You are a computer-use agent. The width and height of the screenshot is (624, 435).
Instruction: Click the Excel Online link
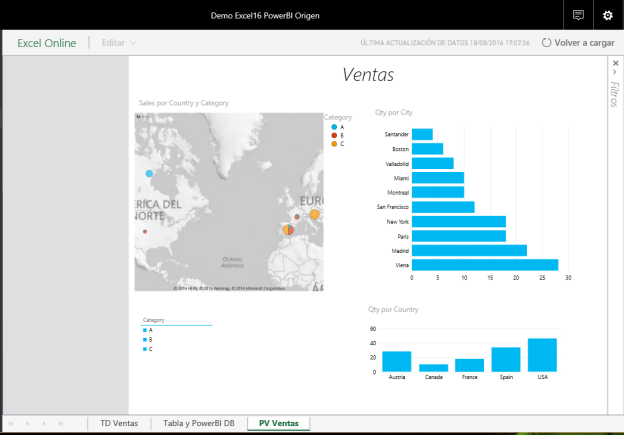click(x=46, y=43)
